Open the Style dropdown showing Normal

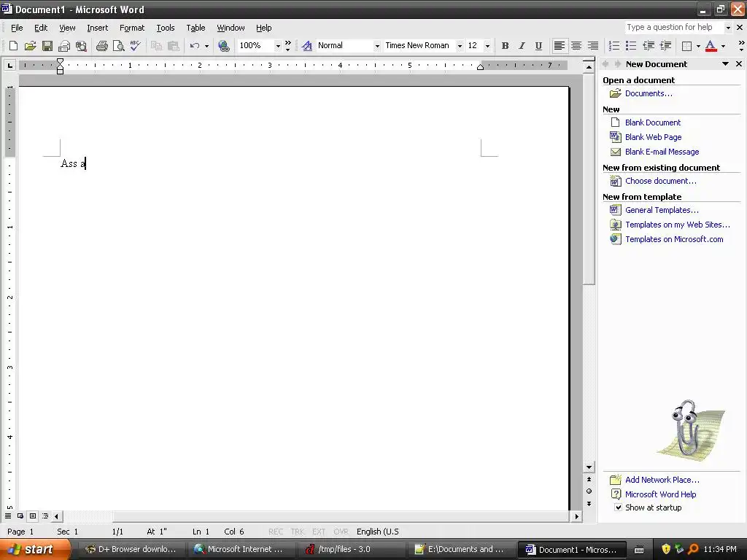click(x=377, y=46)
